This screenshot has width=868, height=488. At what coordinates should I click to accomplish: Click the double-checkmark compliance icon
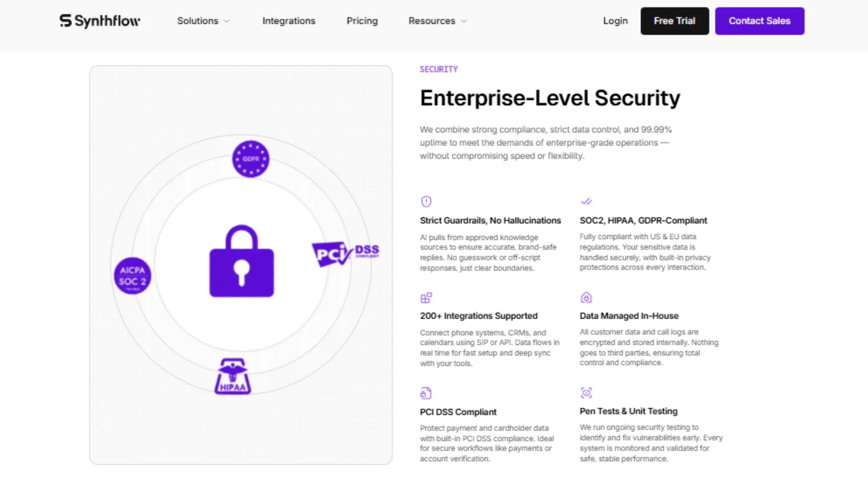pyautogui.click(x=586, y=201)
